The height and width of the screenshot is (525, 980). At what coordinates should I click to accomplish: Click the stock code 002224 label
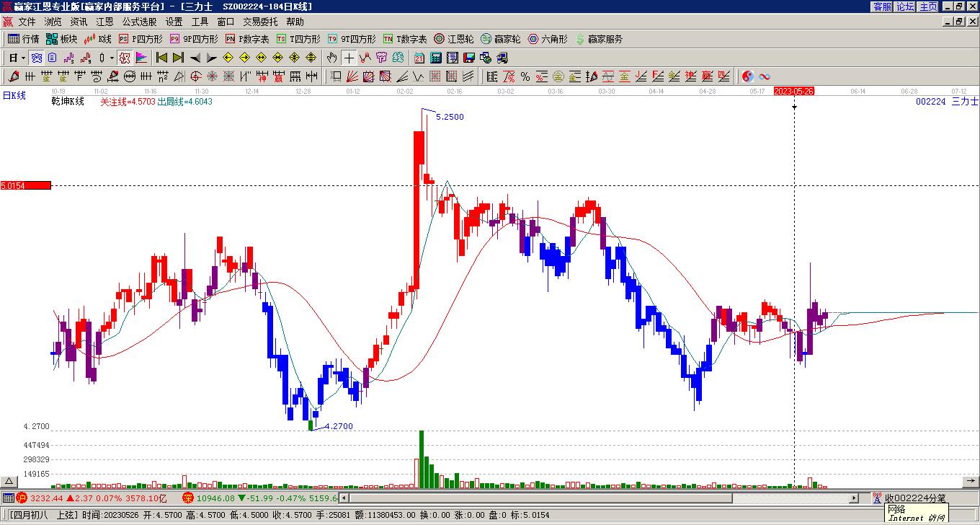[x=930, y=102]
